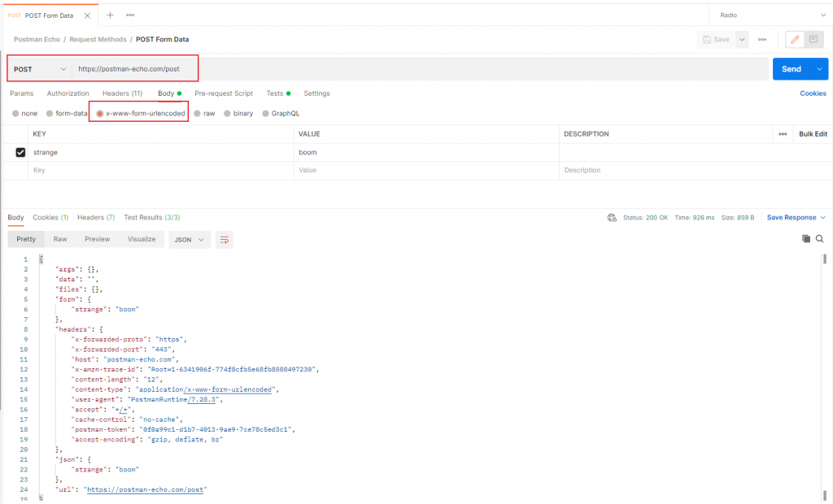833x504 pixels.
Task: Close the POST Form Data tab
Action: [87, 15]
